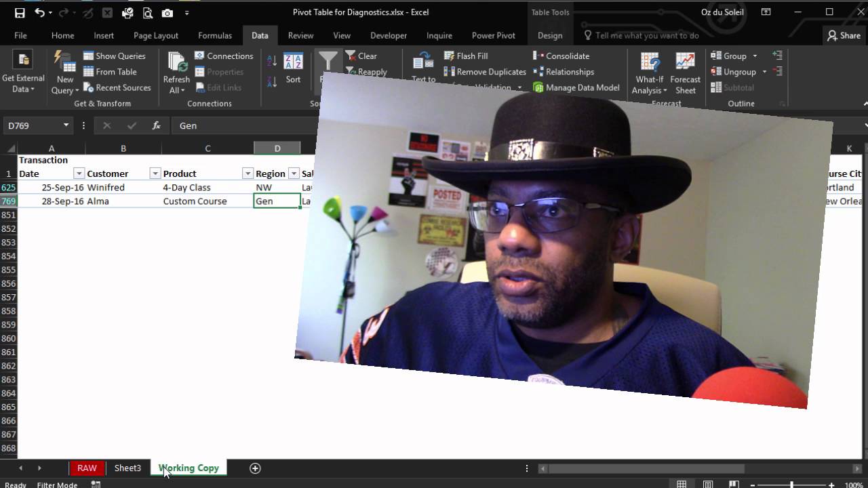Click the camera tool icon
This screenshot has height=488, width=868.
click(x=167, y=12)
